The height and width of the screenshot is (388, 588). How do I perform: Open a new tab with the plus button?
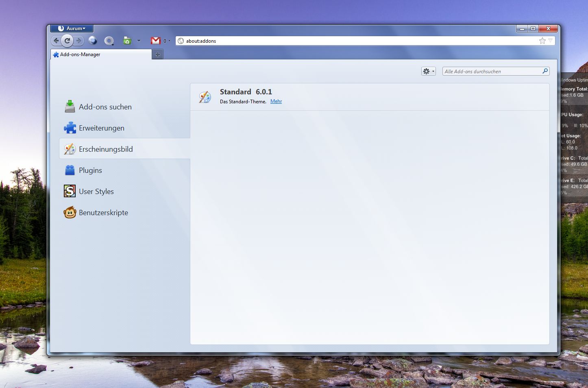(158, 54)
